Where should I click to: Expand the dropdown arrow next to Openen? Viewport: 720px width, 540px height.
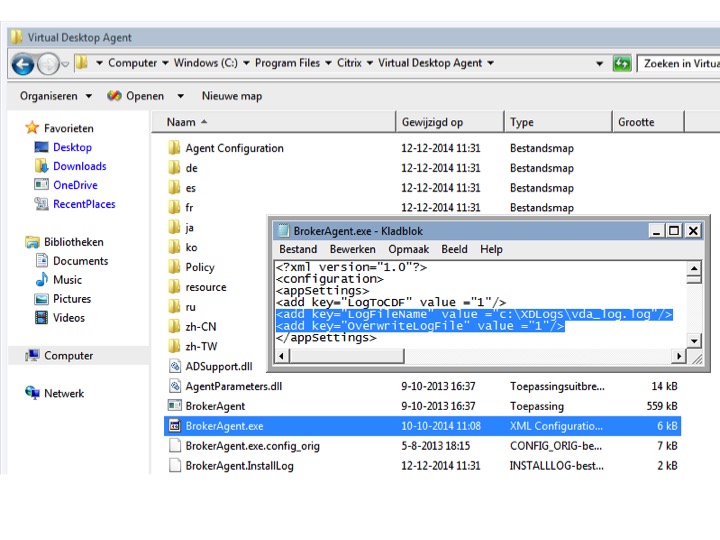click(180, 96)
